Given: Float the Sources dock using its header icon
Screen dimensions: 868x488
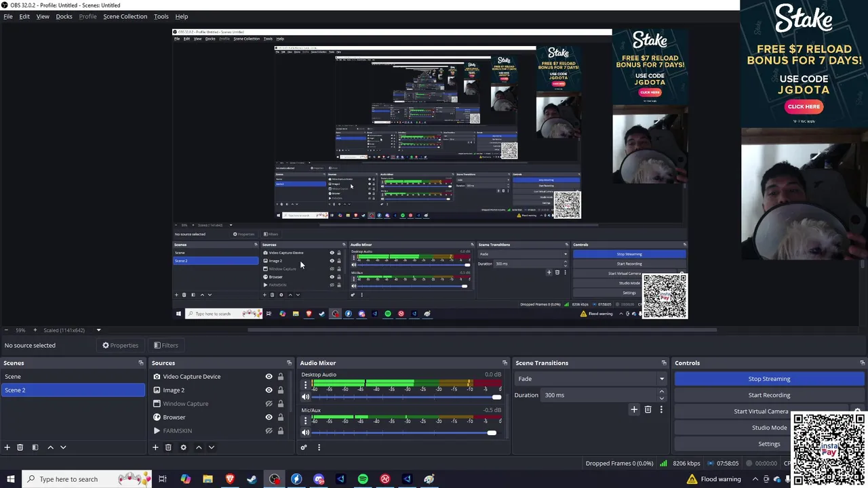Looking at the screenshot, I should tap(289, 363).
